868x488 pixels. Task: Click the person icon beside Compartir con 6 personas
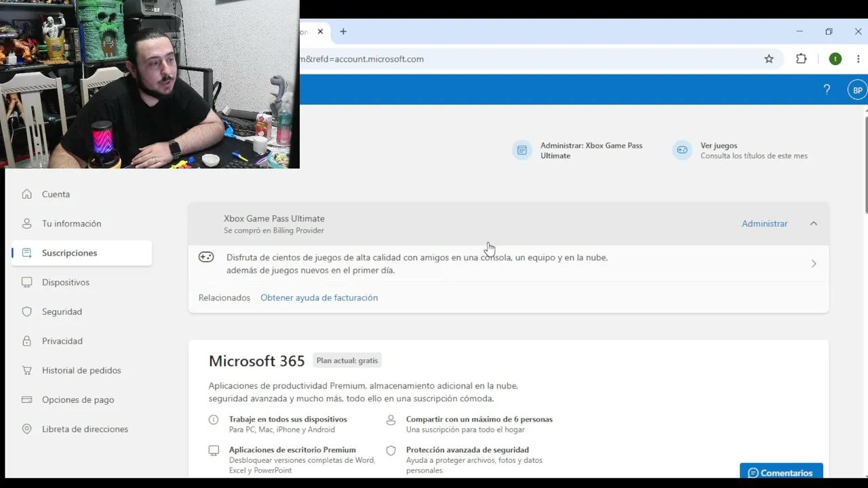(x=391, y=420)
